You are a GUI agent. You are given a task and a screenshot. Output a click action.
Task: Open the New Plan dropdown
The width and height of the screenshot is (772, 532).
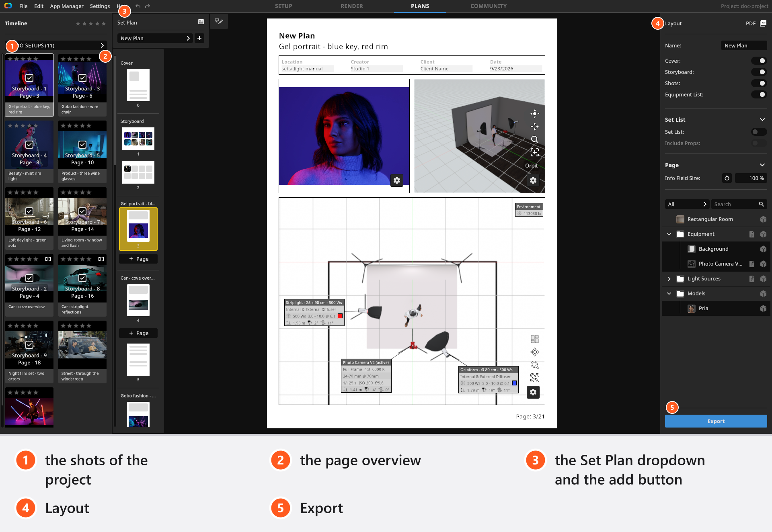coord(155,38)
